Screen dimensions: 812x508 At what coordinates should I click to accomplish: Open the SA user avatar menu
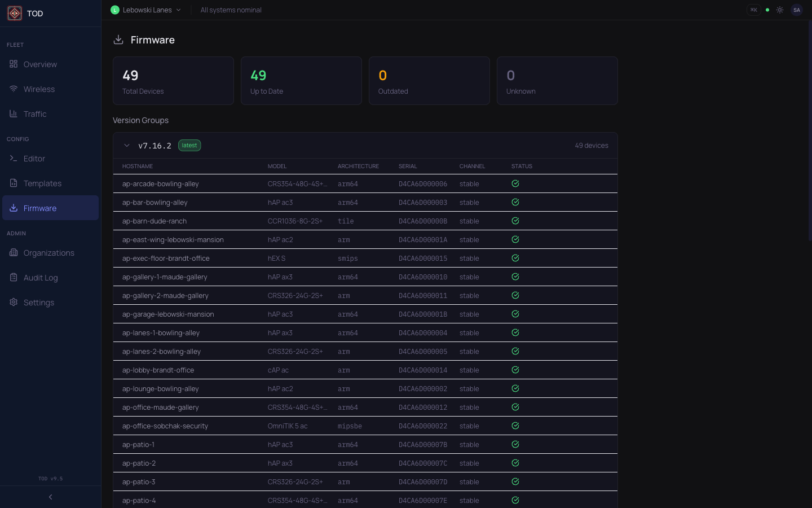797,10
